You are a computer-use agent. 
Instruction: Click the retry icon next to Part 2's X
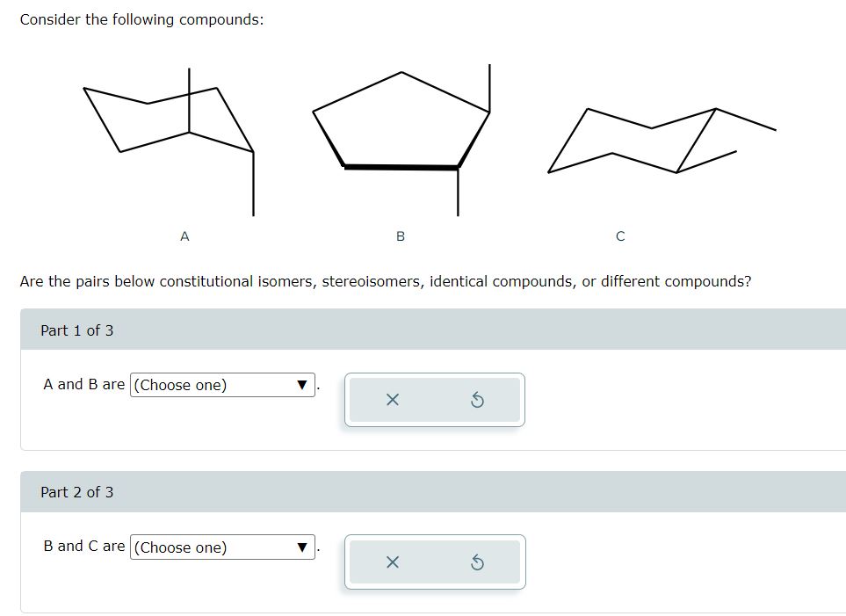point(475,562)
